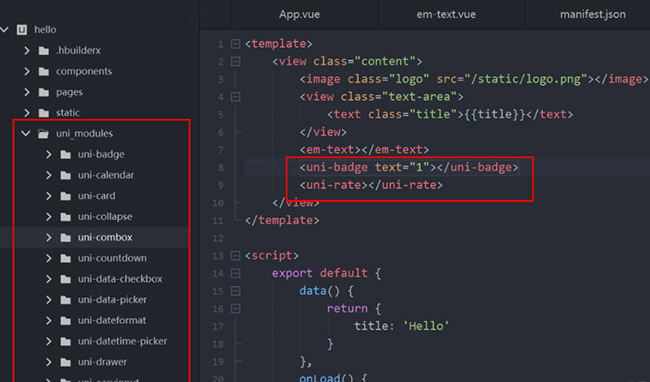Fold the data() function on line 15

coord(235,291)
